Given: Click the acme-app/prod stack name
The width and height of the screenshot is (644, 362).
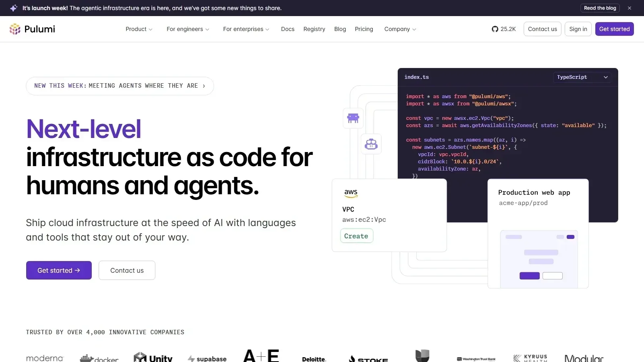Looking at the screenshot, I should (x=523, y=203).
